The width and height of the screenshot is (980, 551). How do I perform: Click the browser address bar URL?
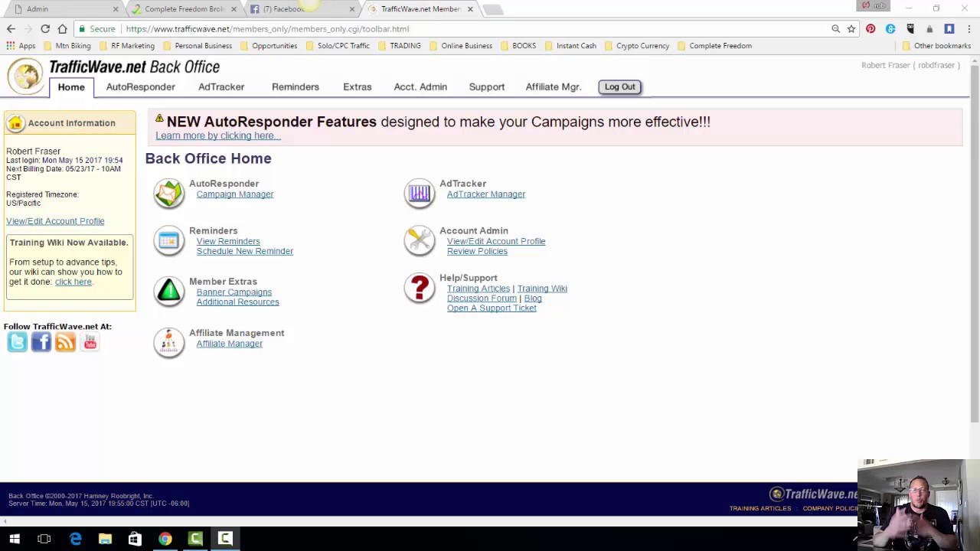coord(267,29)
